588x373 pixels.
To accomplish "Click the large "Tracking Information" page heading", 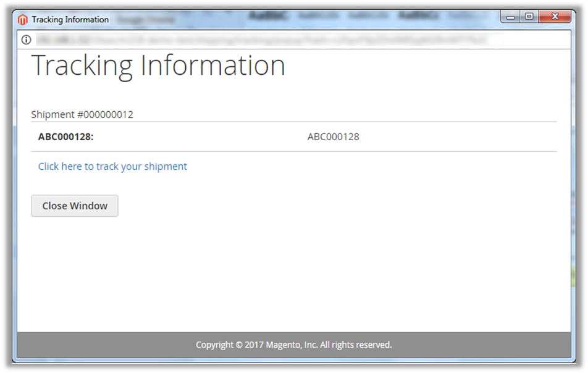I will pyautogui.click(x=158, y=65).
